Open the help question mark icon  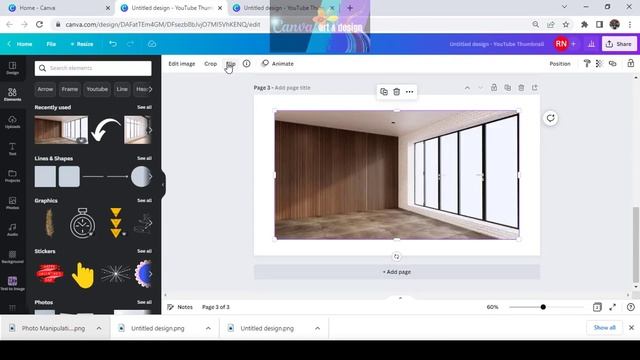pyautogui.click(x=631, y=307)
